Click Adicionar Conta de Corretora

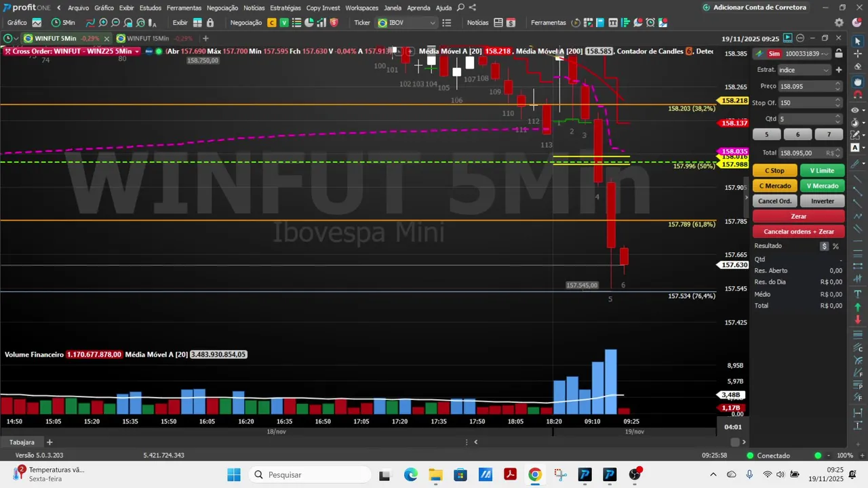[755, 7]
